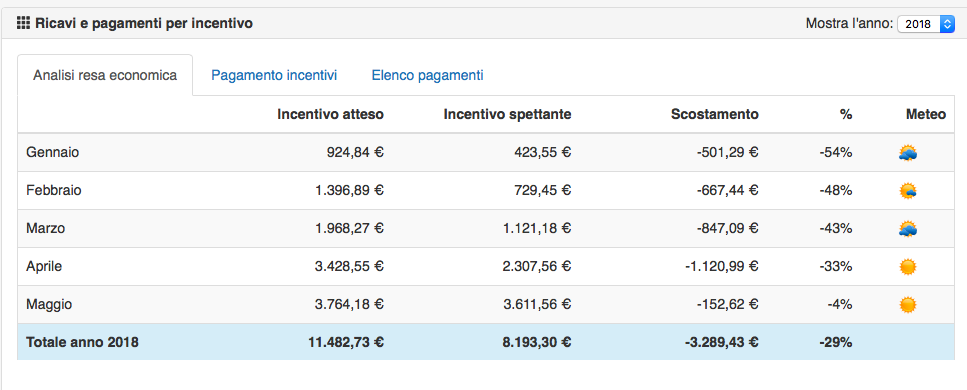This screenshot has height=390, width=967.
Task: Click the Incentivo spettante column header
Action: click(x=508, y=114)
